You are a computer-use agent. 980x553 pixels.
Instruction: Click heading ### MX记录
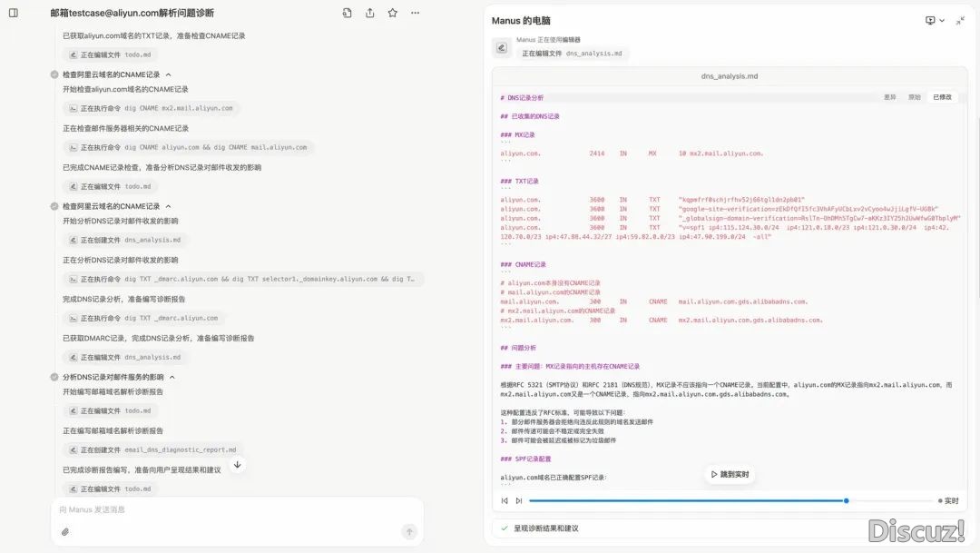517,134
